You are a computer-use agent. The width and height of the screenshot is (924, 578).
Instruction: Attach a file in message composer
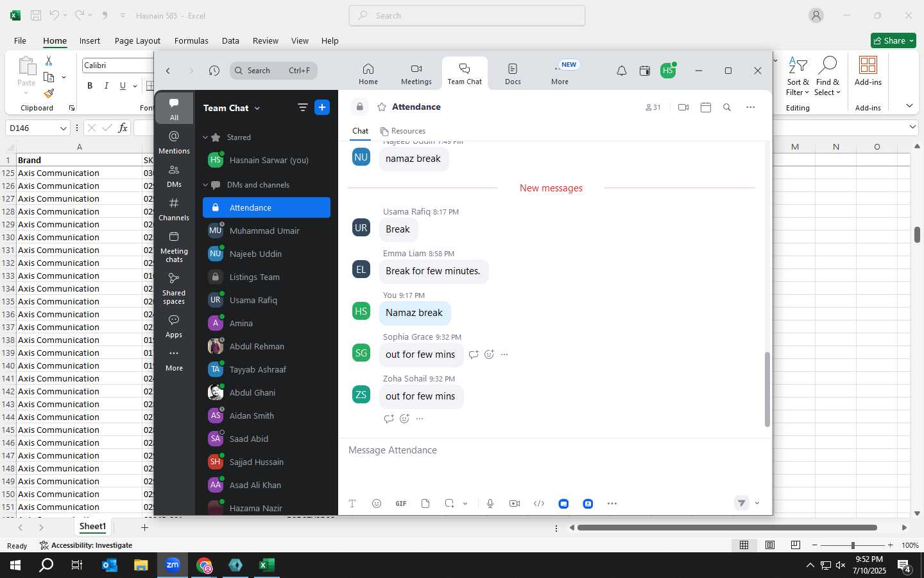pos(425,504)
